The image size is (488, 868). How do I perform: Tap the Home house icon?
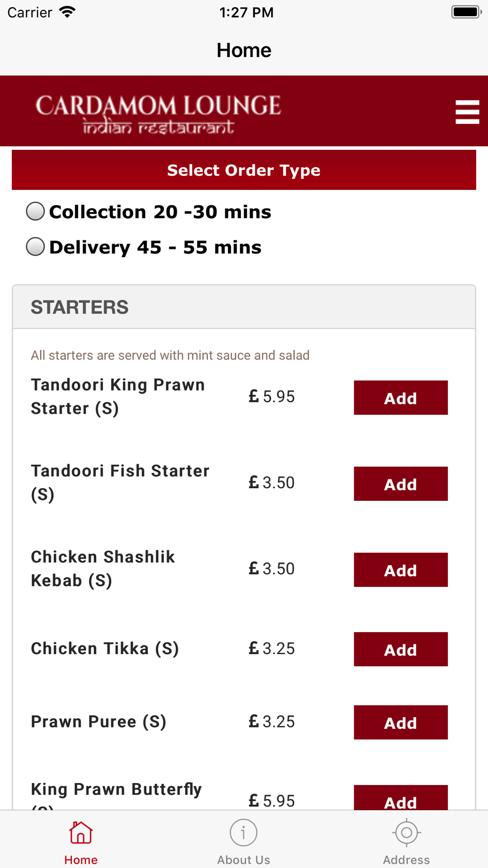(x=81, y=832)
